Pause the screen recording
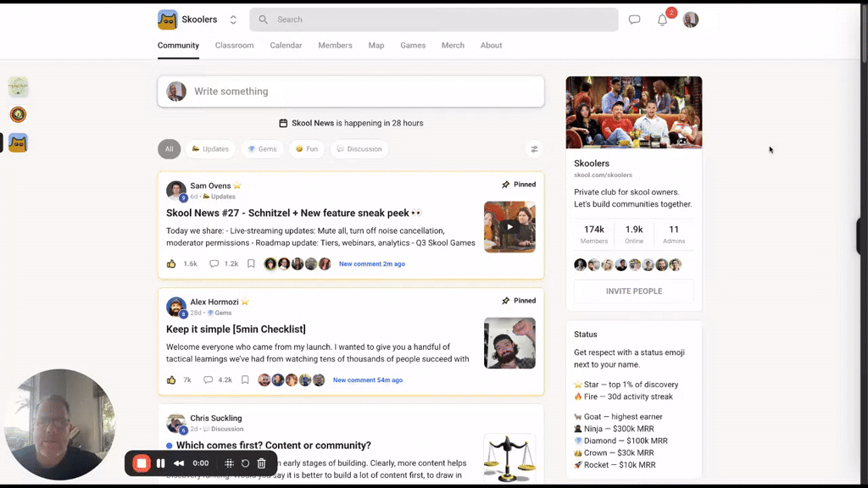This screenshot has width=868, height=488. [160, 463]
